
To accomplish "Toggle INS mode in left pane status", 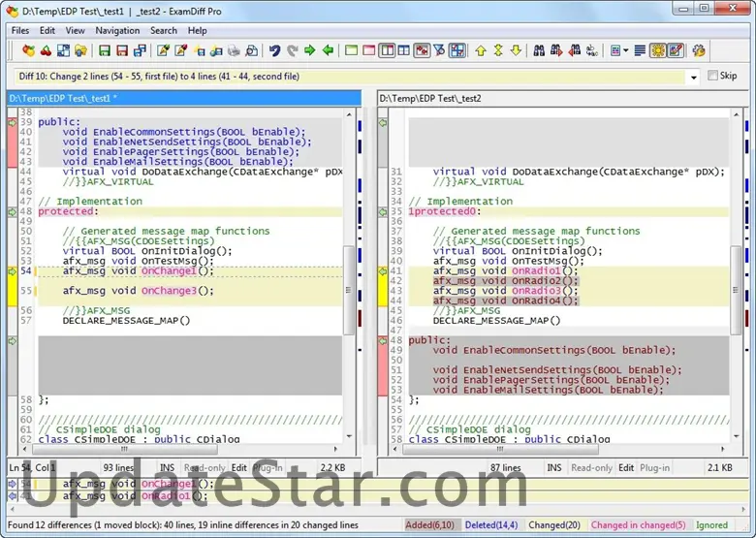I will [x=167, y=467].
